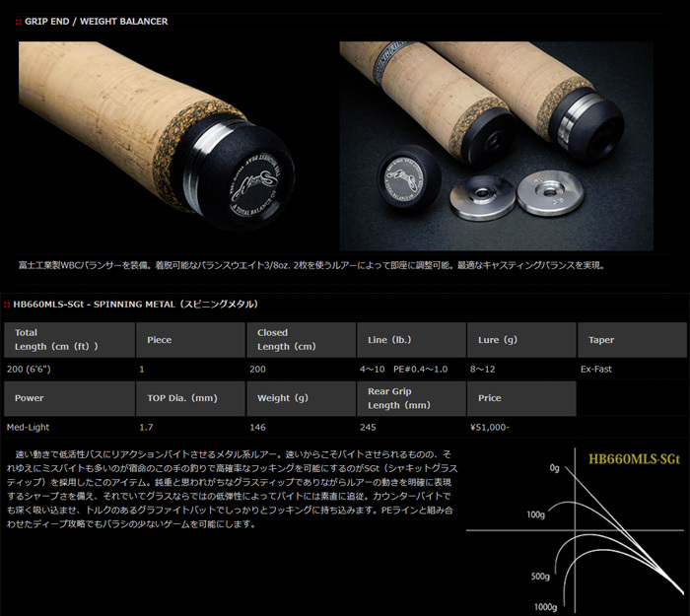
Task: Click the Taper header cell
Action: tap(633, 340)
